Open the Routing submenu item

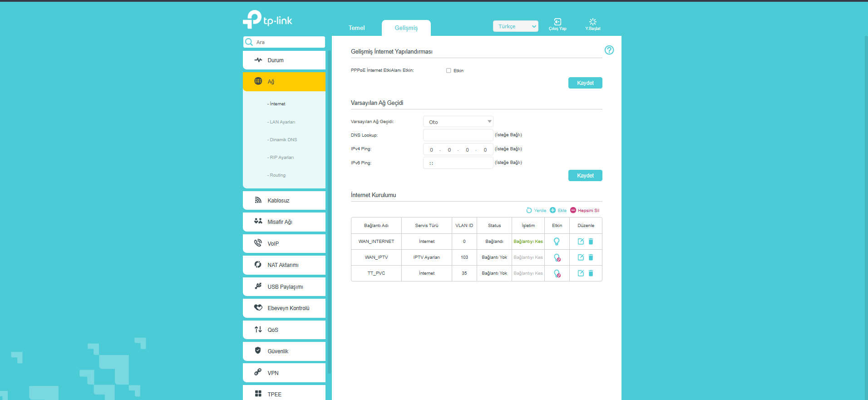click(x=276, y=175)
